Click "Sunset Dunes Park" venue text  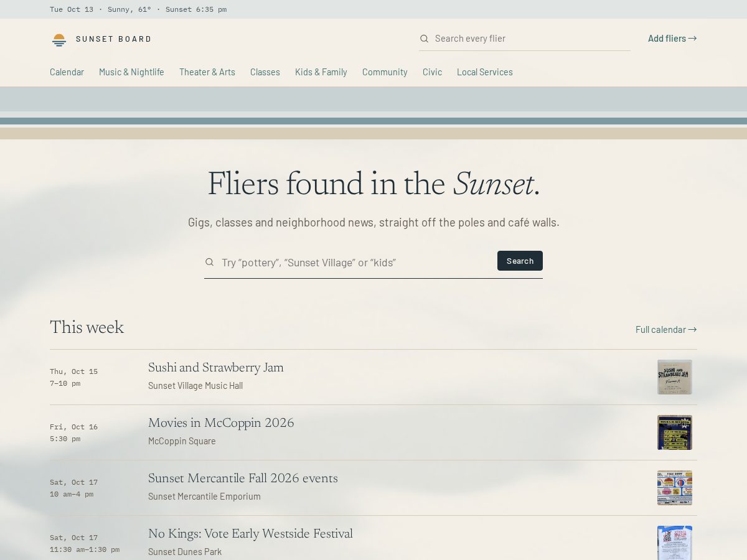185,552
